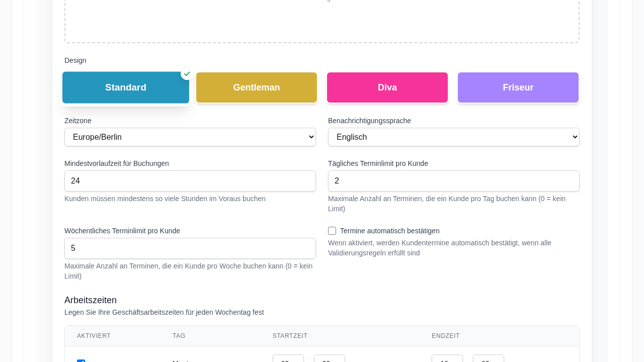Click the green checkmark on Standard theme

187,74
